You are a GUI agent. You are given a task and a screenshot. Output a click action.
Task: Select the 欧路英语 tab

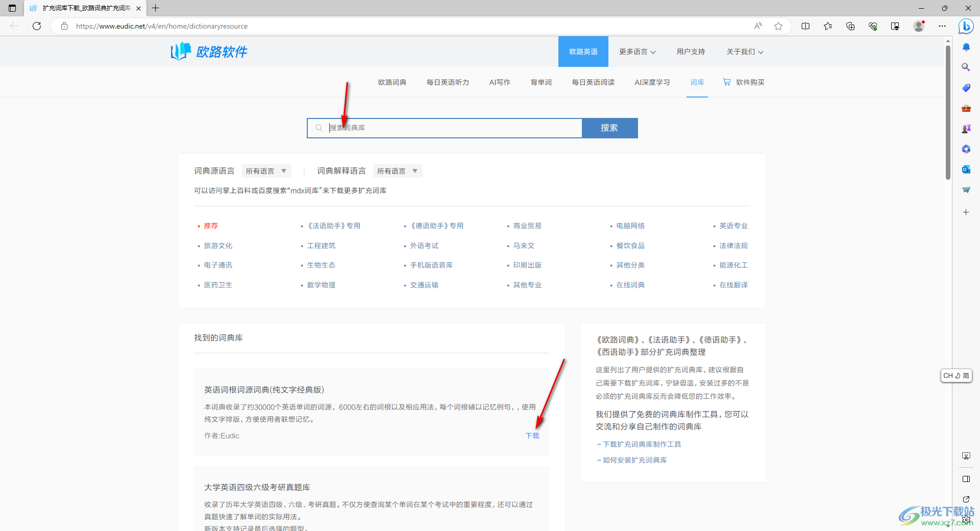[x=583, y=52]
